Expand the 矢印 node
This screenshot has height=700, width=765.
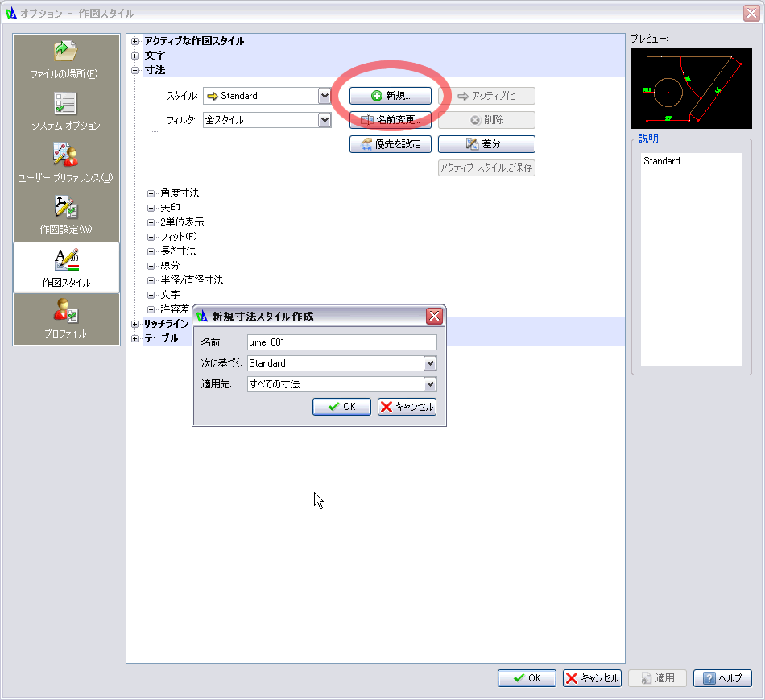pyautogui.click(x=151, y=208)
